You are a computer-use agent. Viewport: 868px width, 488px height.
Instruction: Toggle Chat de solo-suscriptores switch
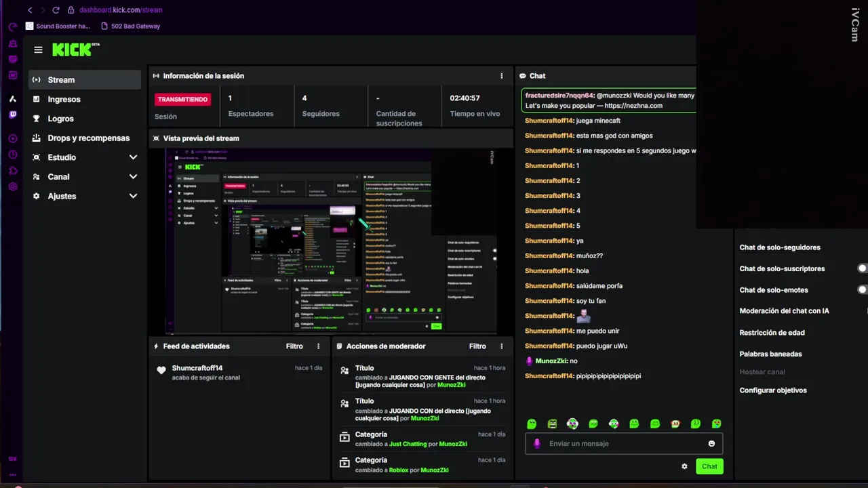862,268
